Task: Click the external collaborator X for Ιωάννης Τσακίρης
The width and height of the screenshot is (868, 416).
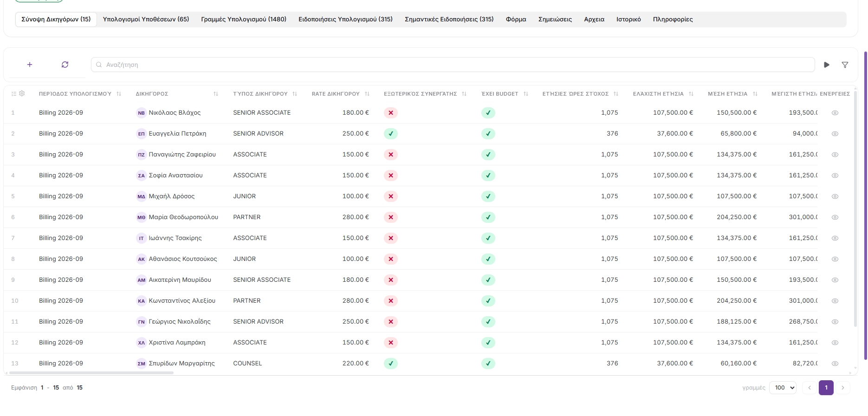Action: tap(391, 238)
